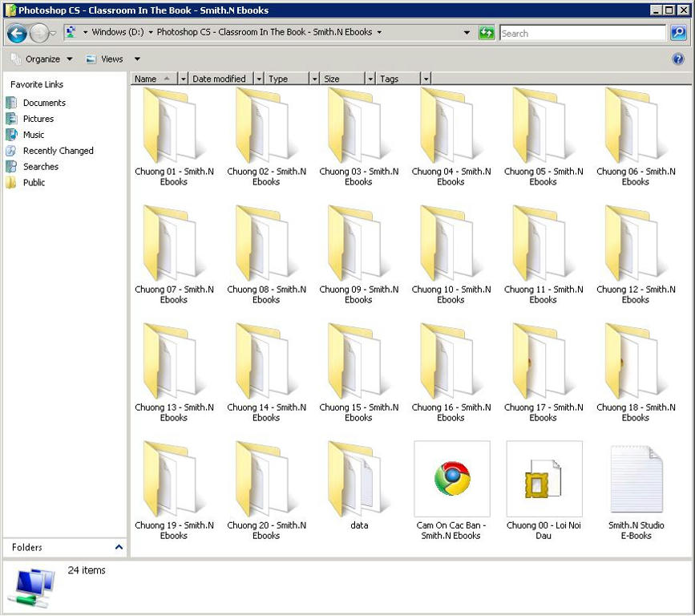Open the Chuong 02 - Smith.N Ebooks folder
The height and width of the screenshot is (616, 695).
click(266, 136)
